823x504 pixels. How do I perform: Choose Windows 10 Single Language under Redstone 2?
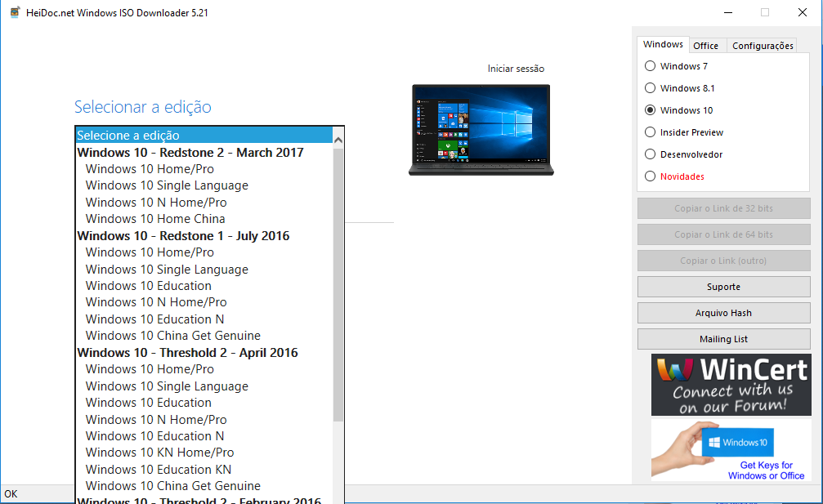tap(204, 185)
